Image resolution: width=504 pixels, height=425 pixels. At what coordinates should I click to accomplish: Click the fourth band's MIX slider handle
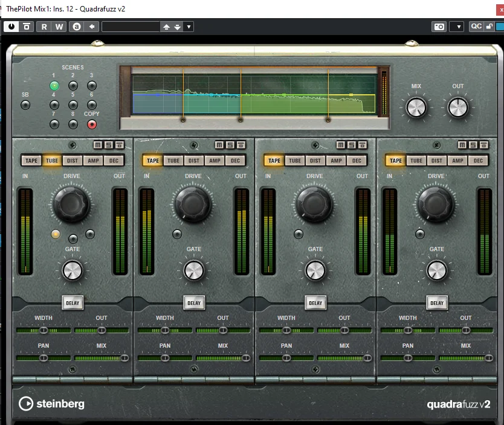[488, 358]
